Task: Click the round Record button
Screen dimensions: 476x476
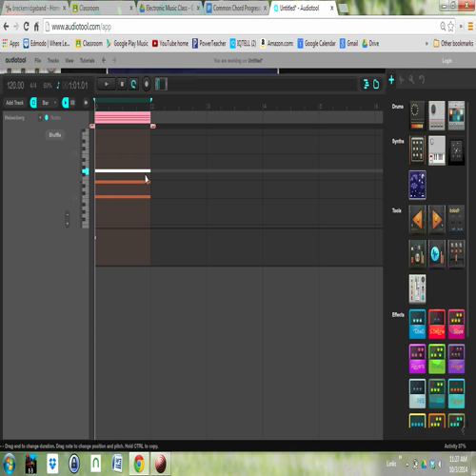Action: point(147,85)
